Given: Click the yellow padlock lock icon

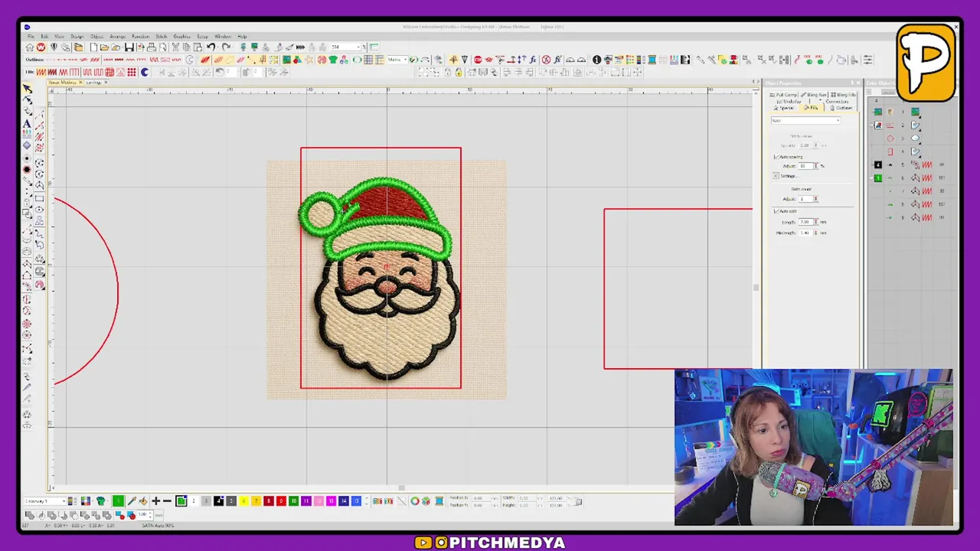Looking at the screenshot, I should (459, 72).
